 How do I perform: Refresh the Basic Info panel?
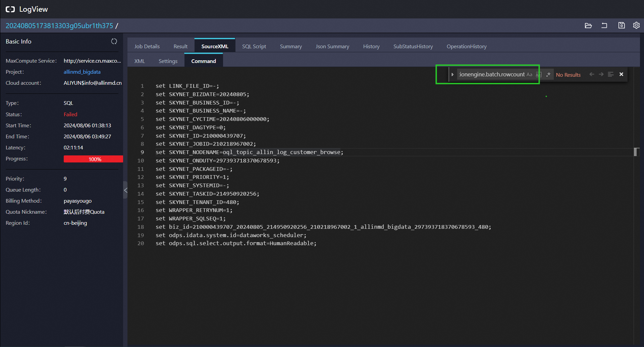point(114,41)
